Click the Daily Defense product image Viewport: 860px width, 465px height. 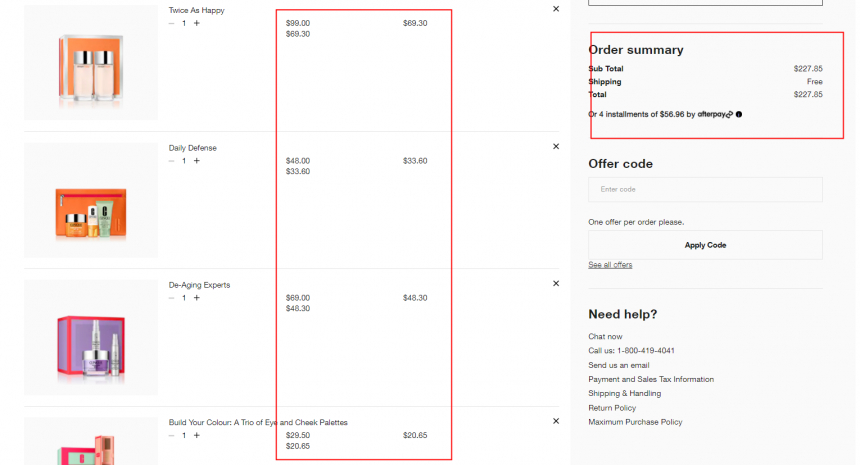coord(91,200)
